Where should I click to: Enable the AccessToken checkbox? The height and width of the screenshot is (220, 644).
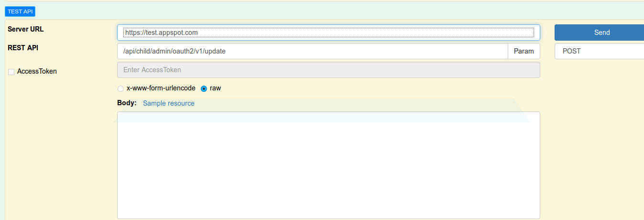11,72
